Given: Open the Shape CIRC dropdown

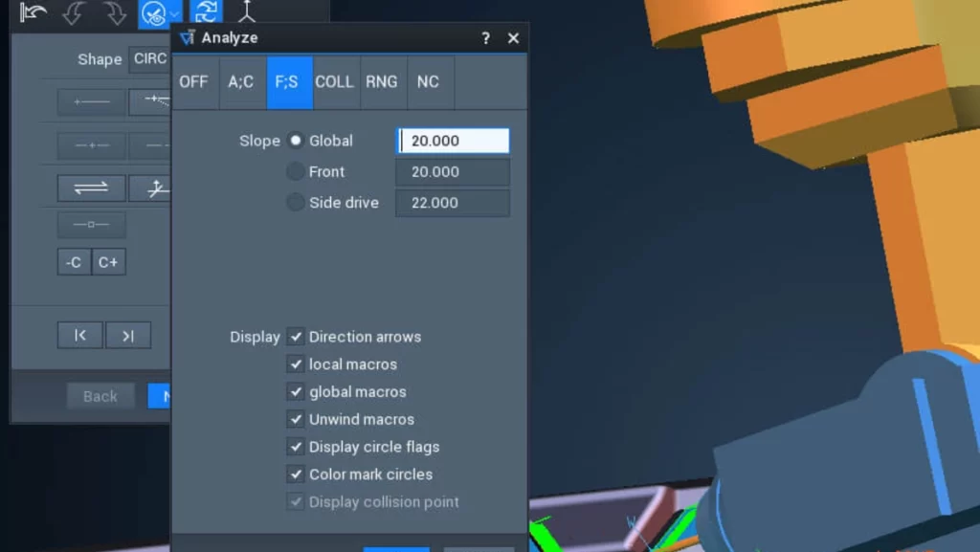Looking at the screenshot, I should pos(150,59).
